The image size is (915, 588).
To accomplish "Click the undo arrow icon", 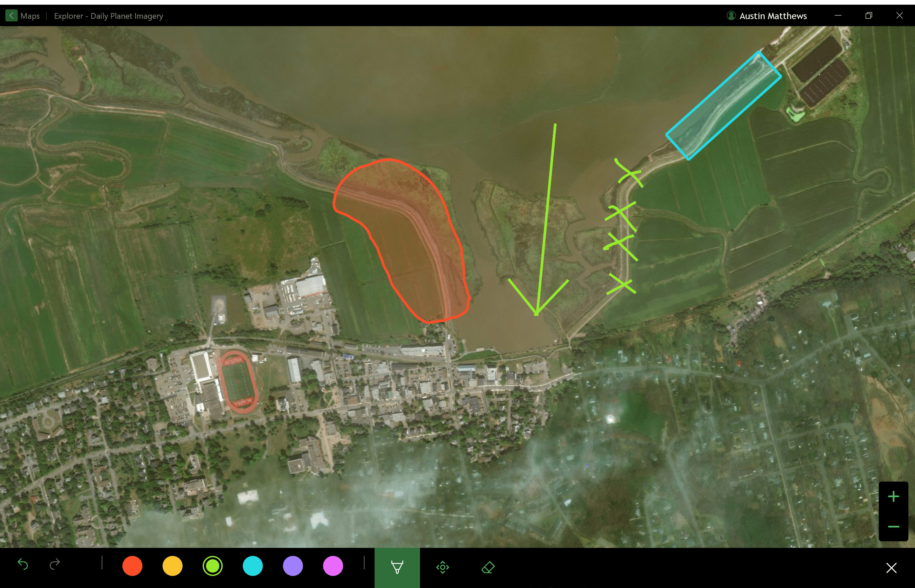I will coord(23,564).
